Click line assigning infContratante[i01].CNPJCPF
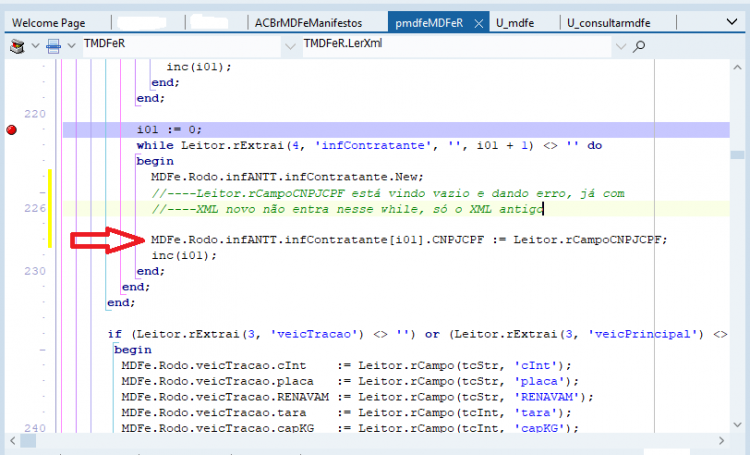 pos(409,240)
